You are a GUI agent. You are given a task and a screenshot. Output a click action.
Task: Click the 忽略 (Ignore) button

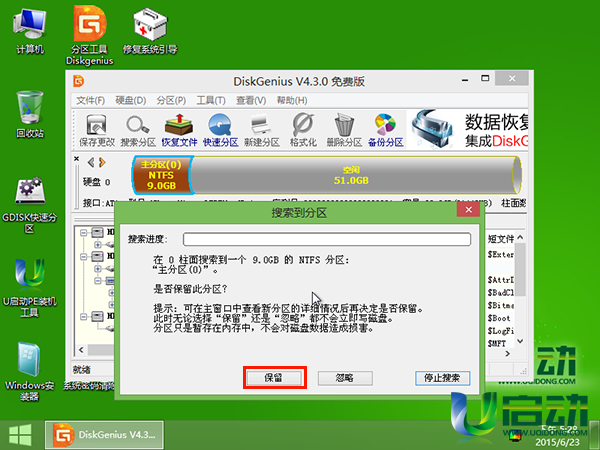pos(345,378)
